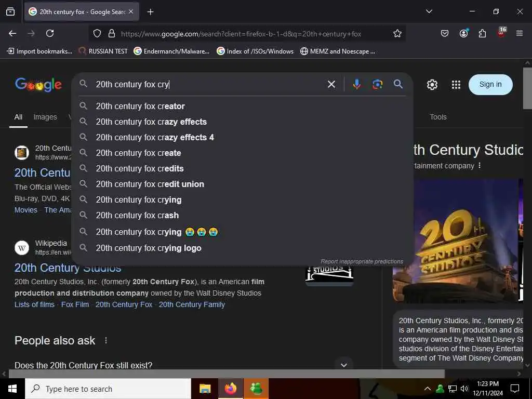The image size is (532, 399).
Task: Show hidden system tray icons chevron
Action: coord(428,389)
